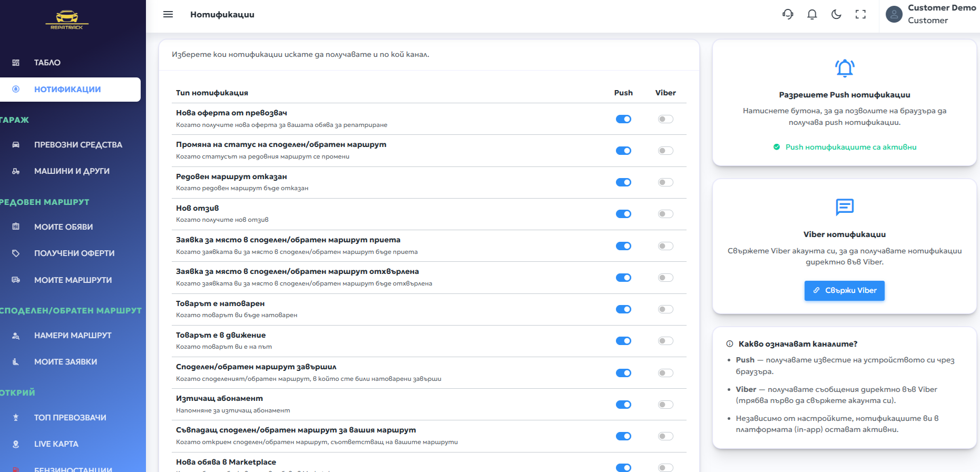Click green check icon for active Push
This screenshot has height=472, width=980.
(x=777, y=147)
